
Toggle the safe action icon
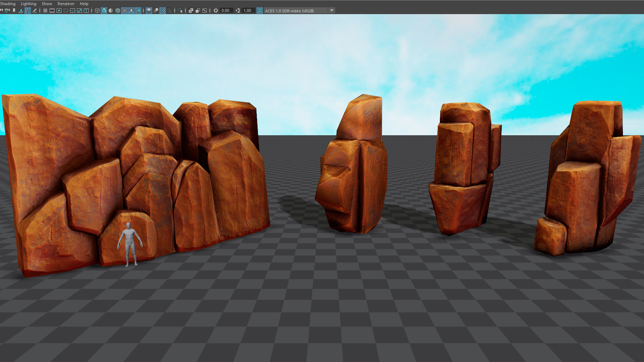tap(80, 11)
